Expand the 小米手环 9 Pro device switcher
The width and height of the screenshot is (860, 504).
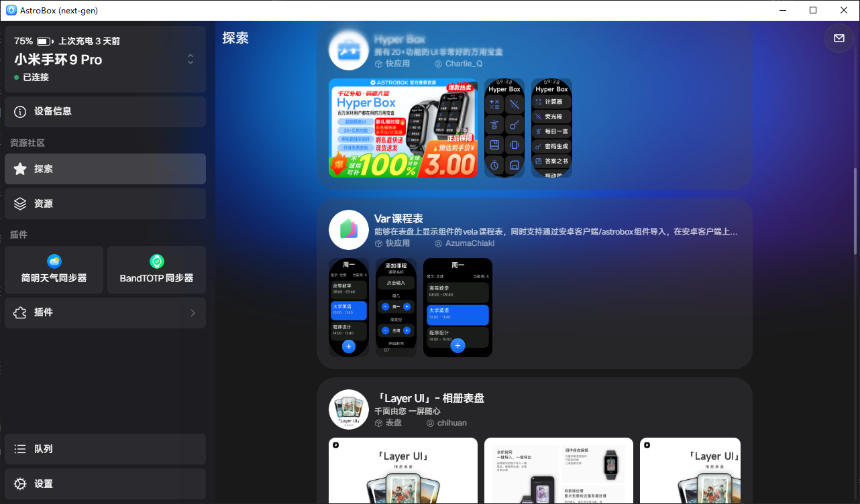pos(191,60)
